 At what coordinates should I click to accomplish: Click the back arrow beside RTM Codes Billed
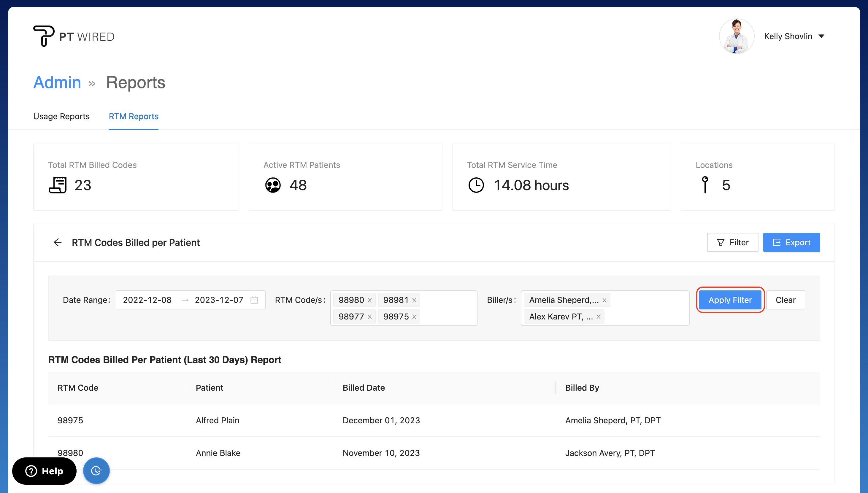(58, 242)
